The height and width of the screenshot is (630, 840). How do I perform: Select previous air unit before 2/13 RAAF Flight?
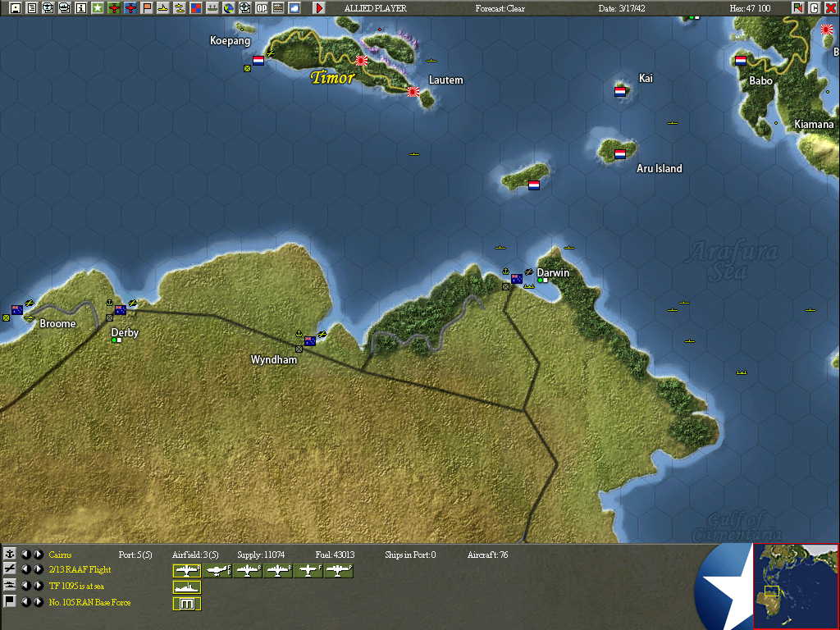coord(25,569)
